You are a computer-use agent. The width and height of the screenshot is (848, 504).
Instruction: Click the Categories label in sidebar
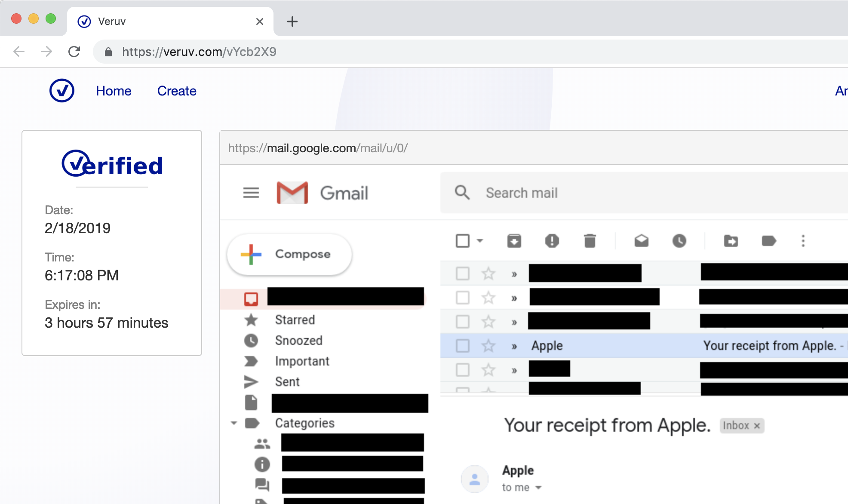point(305,423)
